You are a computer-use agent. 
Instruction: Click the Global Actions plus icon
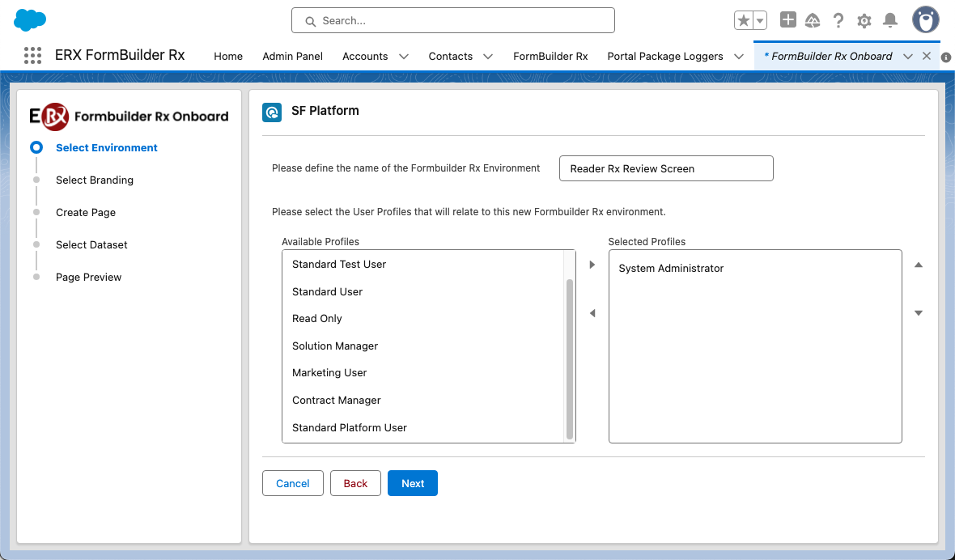click(x=787, y=20)
